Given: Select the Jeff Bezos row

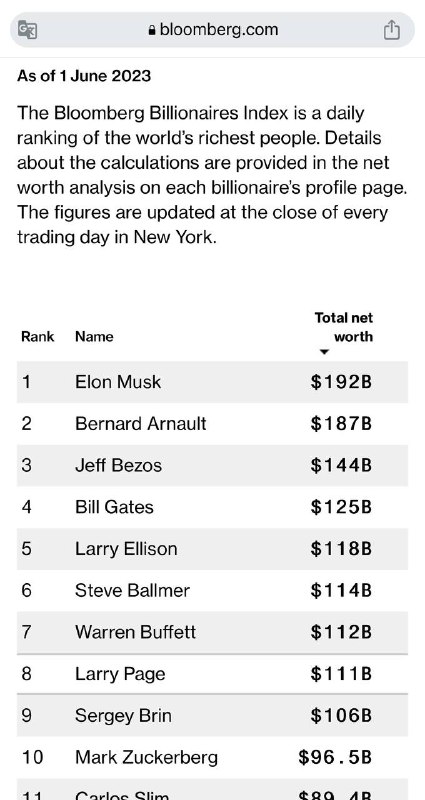Looking at the screenshot, I should click(212, 465).
